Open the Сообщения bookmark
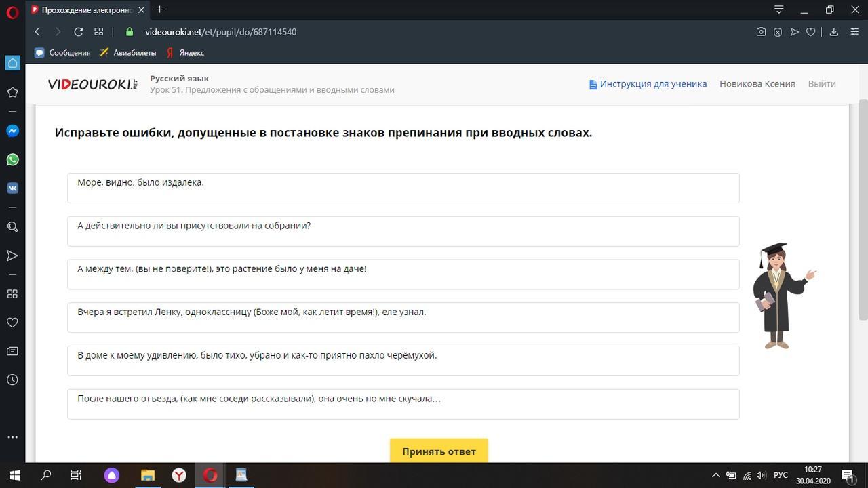This screenshot has height=488, width=868. pyautogui.click(x=62, y=52)
